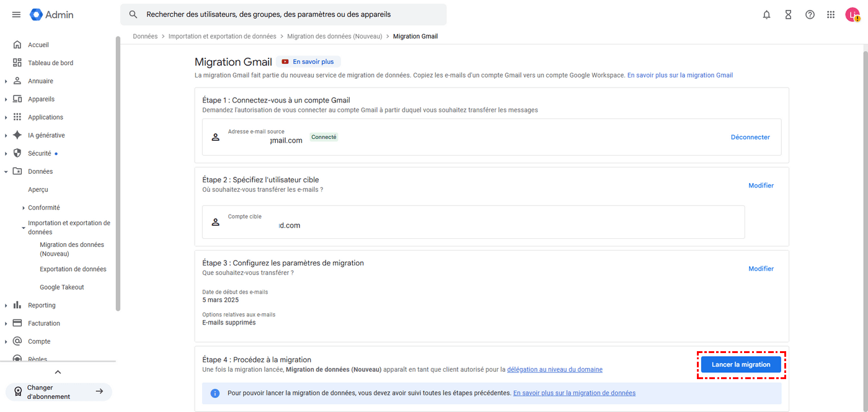Expand the Annuaire section
This screenshot has height=412, width=868.
(x=6, y=81)
